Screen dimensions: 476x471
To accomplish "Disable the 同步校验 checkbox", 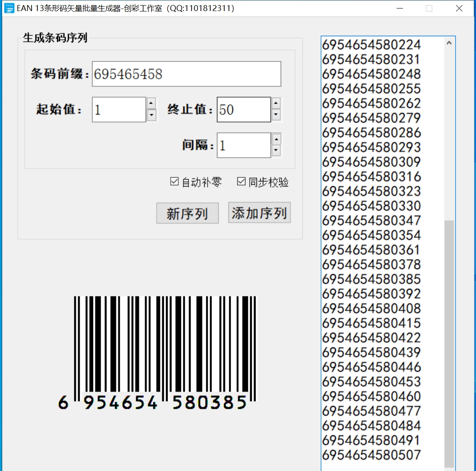I will 241,181.
